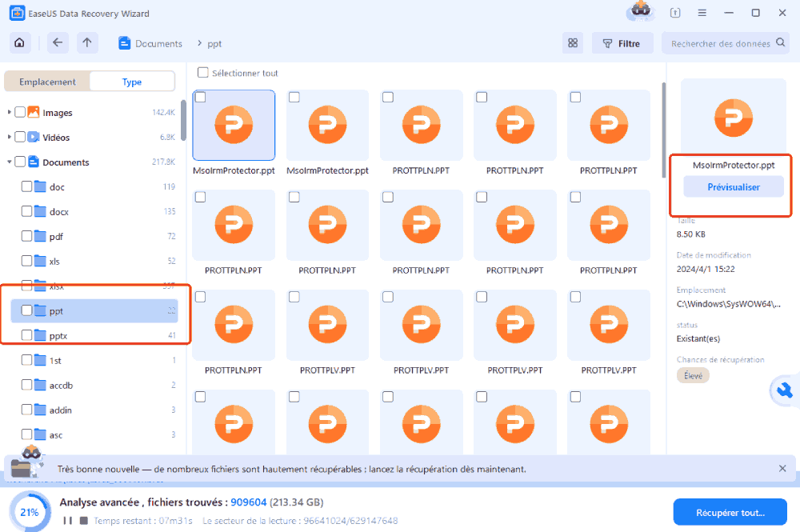The width and height of the screenshot is (800, 532).
Task: Select first MsoIrmProtector.ppt thumbnail
Action: [234, 125]
